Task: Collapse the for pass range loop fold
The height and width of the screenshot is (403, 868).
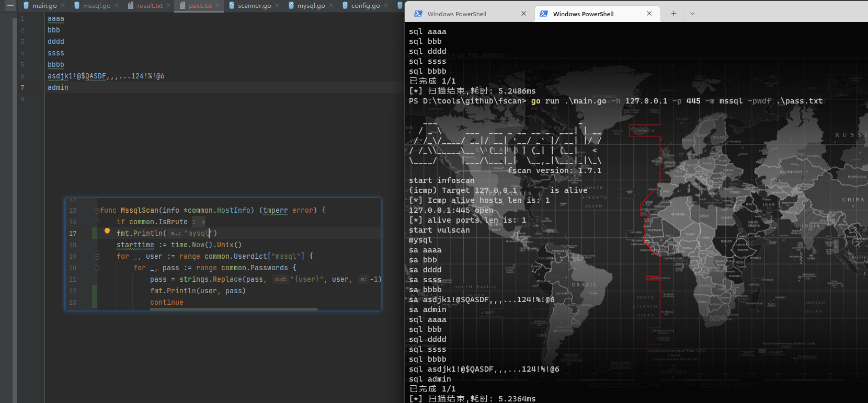Action: [97, 268]
